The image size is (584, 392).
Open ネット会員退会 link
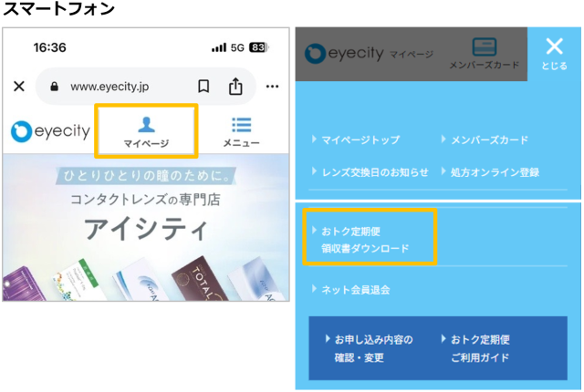[350, 290]
